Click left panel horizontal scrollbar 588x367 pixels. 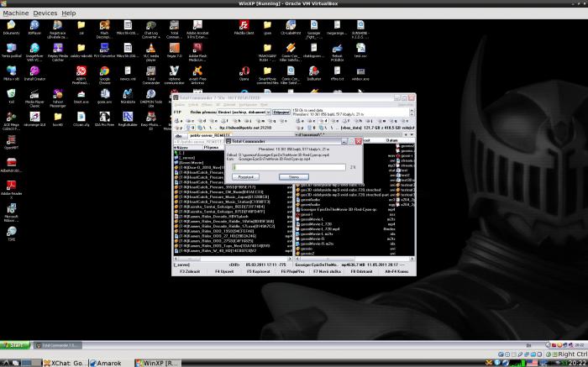pos(233,259)
